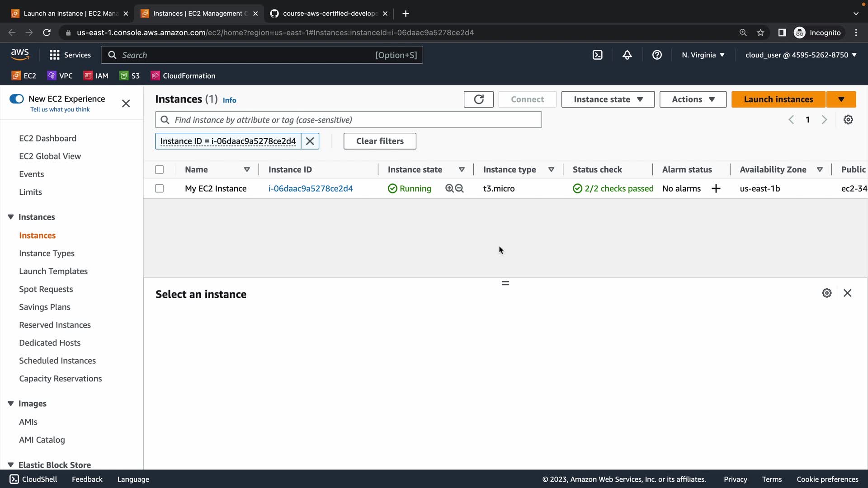Open the Instance state dropdown

tap(608, 99)
